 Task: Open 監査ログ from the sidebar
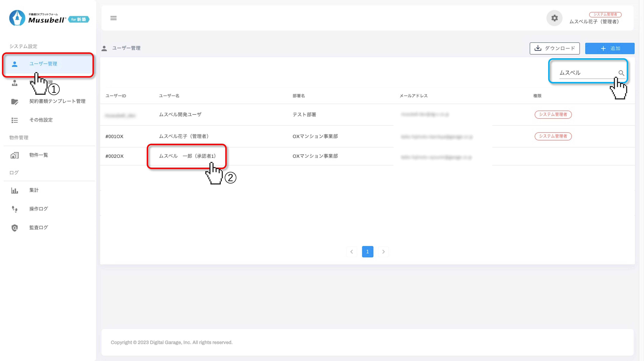click(x=38, y=227)
